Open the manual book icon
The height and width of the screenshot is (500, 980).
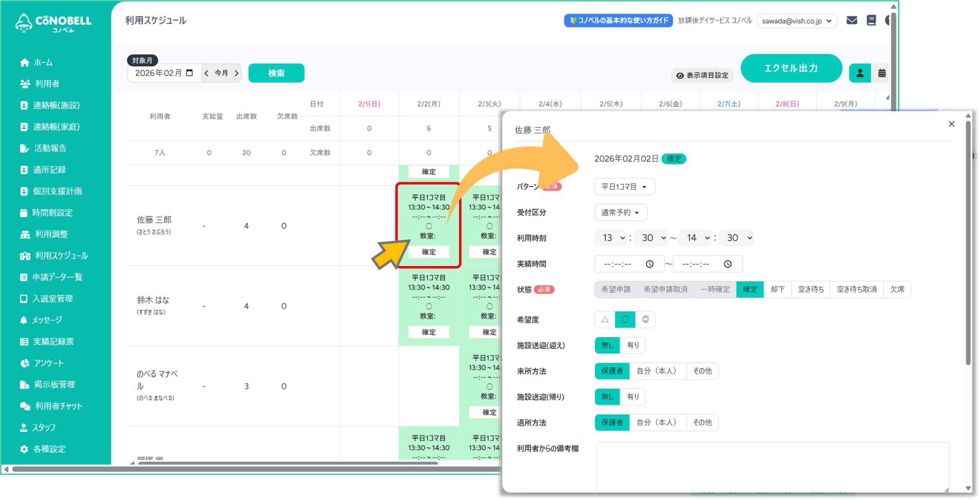click(x=871, y=20)
